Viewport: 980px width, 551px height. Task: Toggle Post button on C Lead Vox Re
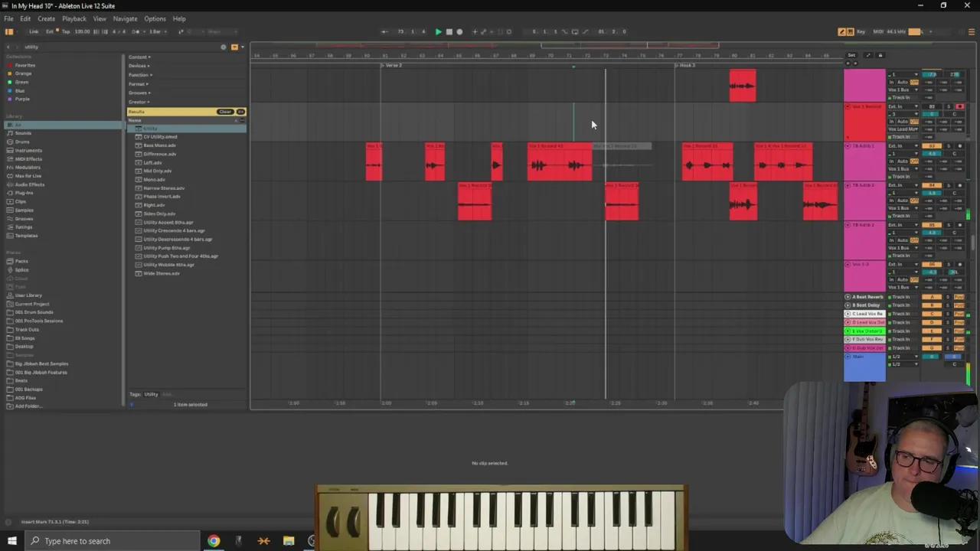[959, 314]
